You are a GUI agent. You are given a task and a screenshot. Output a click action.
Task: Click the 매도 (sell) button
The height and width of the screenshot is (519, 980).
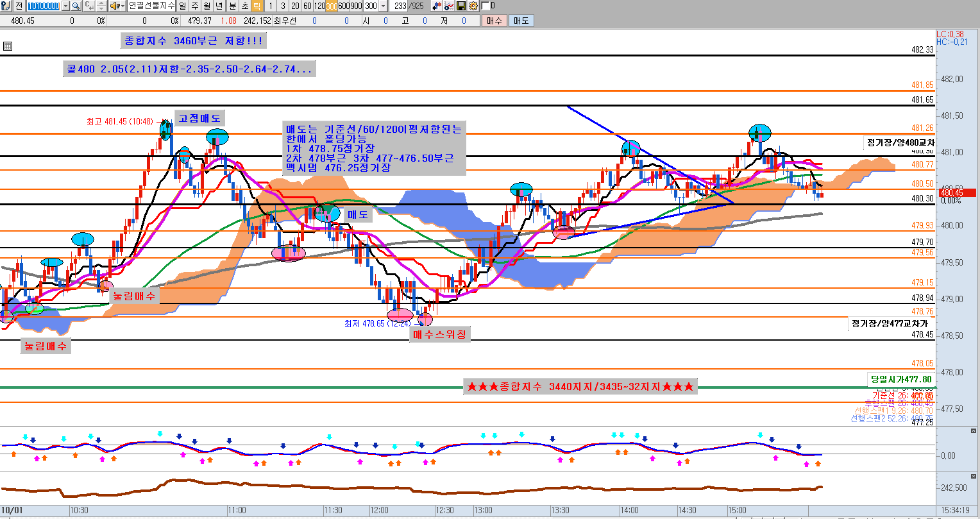coord(520,21)
